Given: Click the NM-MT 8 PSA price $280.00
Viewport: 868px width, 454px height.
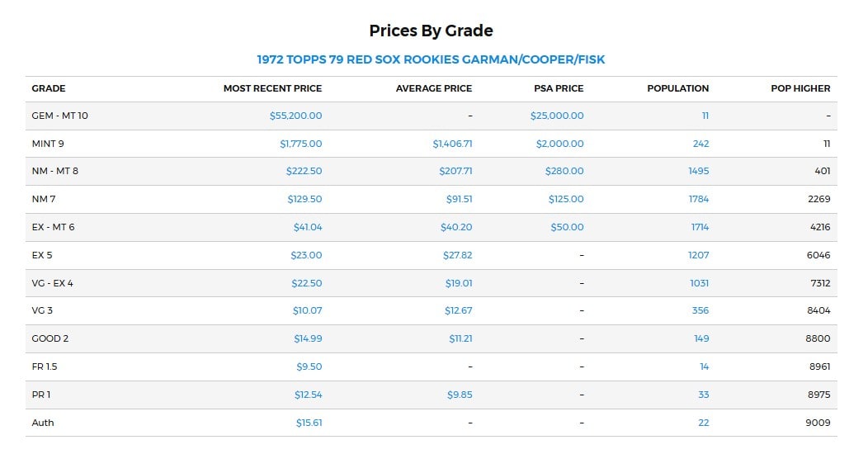Looking at the screenshot, I should coord(564,171).
